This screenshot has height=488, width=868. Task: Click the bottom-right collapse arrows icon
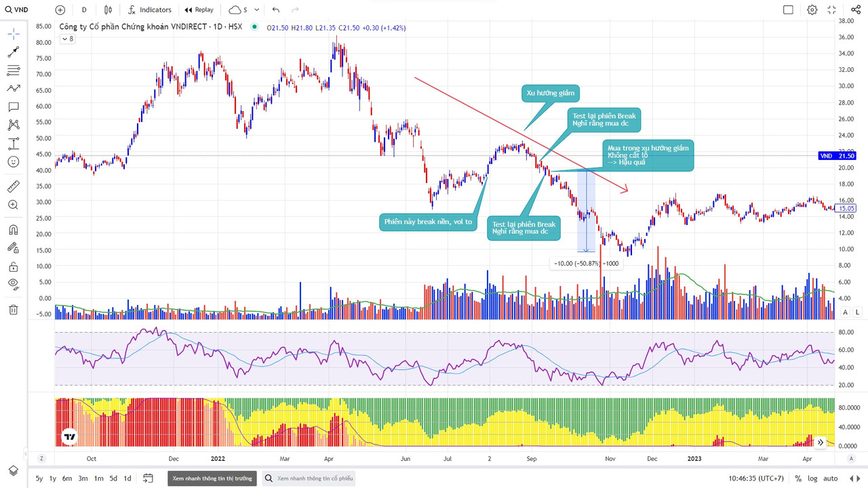[855, 479]
